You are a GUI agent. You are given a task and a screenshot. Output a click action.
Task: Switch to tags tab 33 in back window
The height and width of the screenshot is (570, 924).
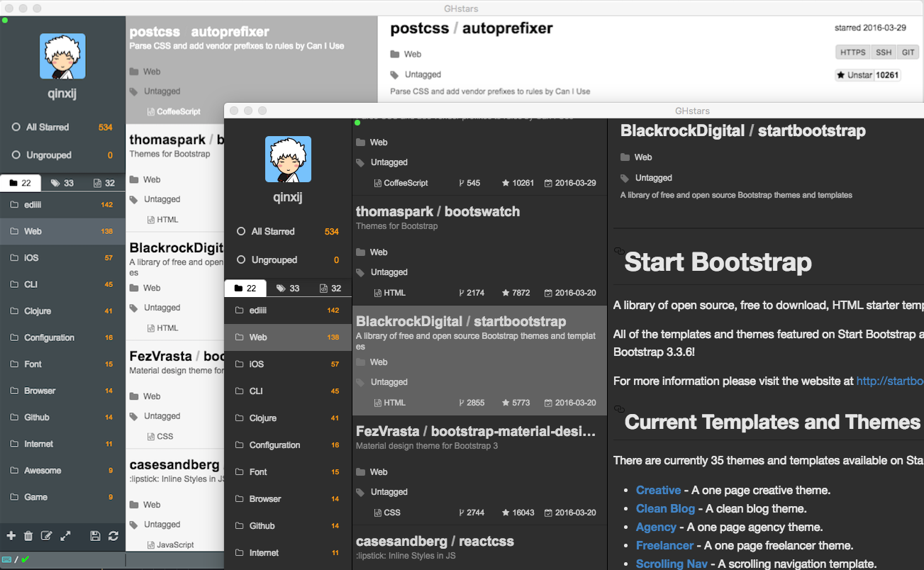62,183
